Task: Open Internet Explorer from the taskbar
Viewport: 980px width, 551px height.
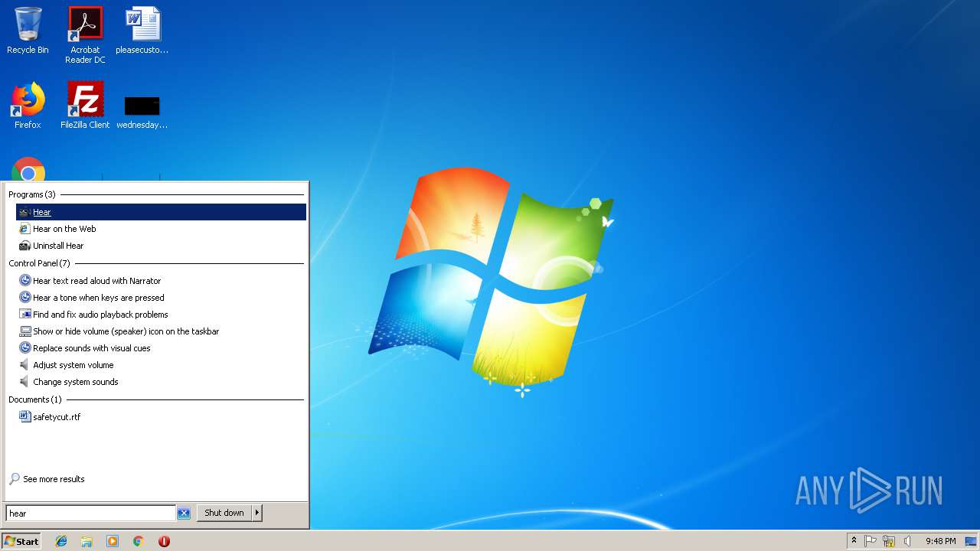Action: tap(61, 541)
